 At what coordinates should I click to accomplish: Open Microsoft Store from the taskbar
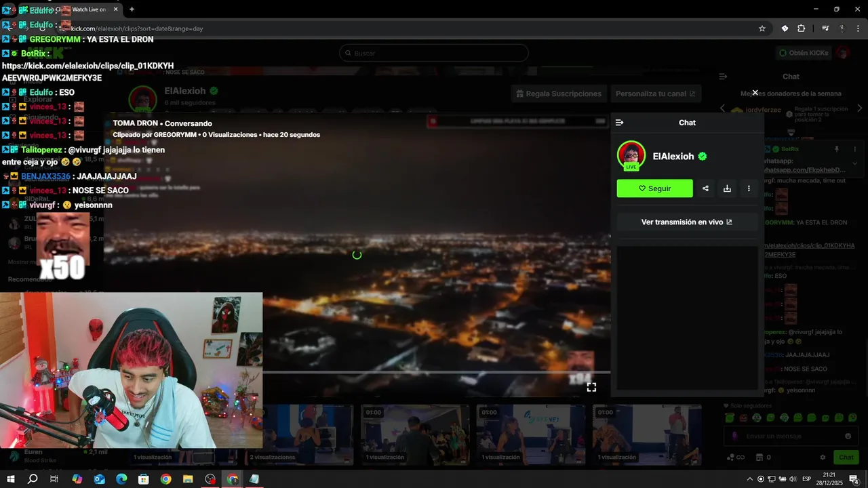click(x=144, y=479)
